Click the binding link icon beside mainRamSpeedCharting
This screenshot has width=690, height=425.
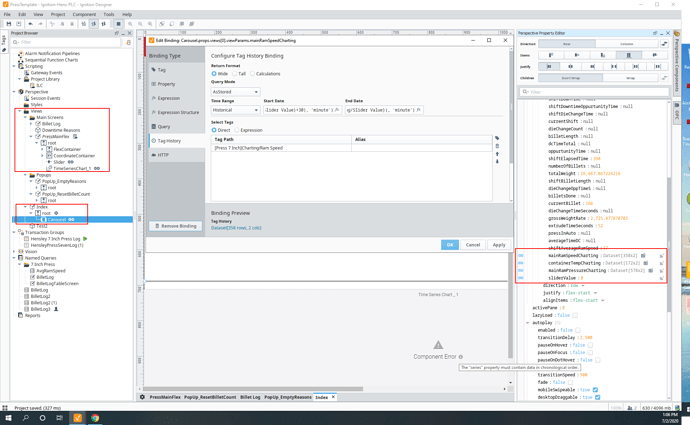pos(521,256)
